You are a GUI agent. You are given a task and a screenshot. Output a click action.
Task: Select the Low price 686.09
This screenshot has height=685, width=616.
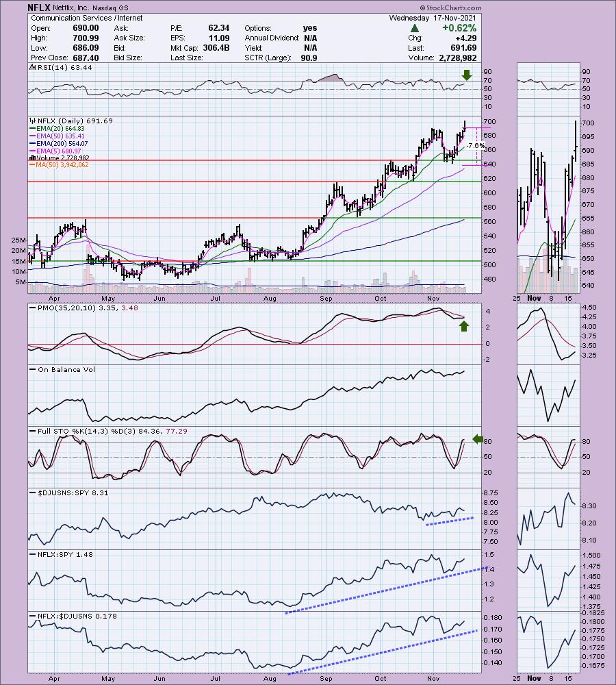pos(86,48)
